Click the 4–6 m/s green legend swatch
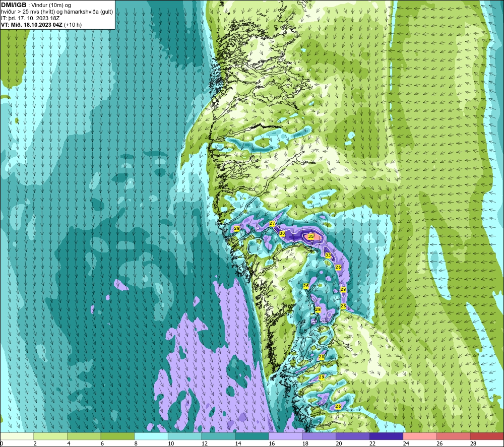The width and height of the screenshot is (504, 447). (84, 436)
